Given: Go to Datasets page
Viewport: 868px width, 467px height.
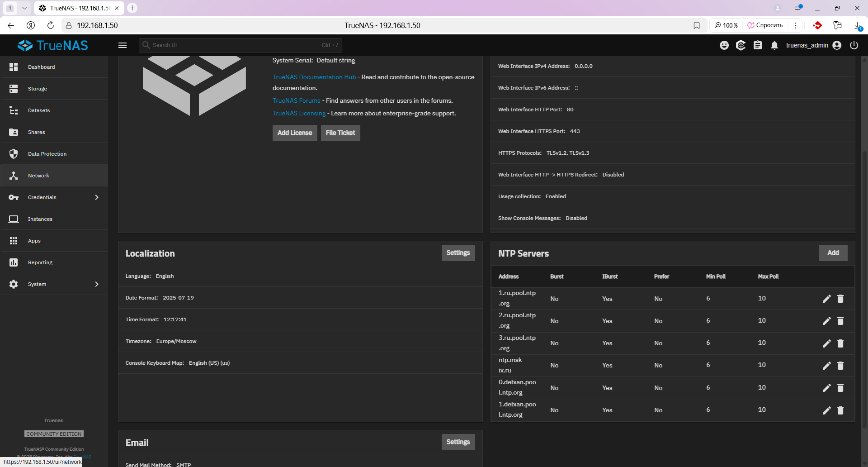Looking at the screenshot, I should tap(54, 110).
